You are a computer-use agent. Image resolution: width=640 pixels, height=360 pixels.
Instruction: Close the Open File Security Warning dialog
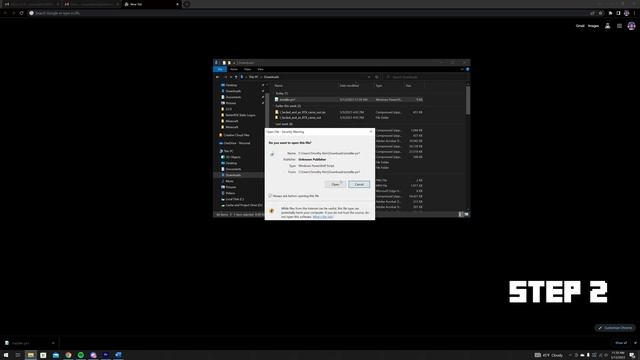pyautogui.click(x=371, y=131)
